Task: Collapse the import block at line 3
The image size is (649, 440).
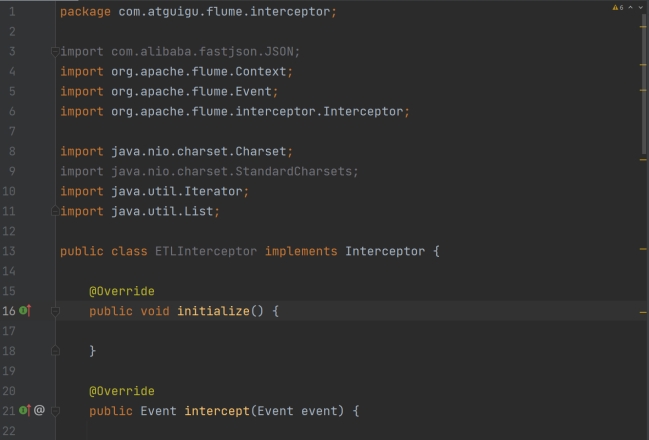Action: (55, 52)
